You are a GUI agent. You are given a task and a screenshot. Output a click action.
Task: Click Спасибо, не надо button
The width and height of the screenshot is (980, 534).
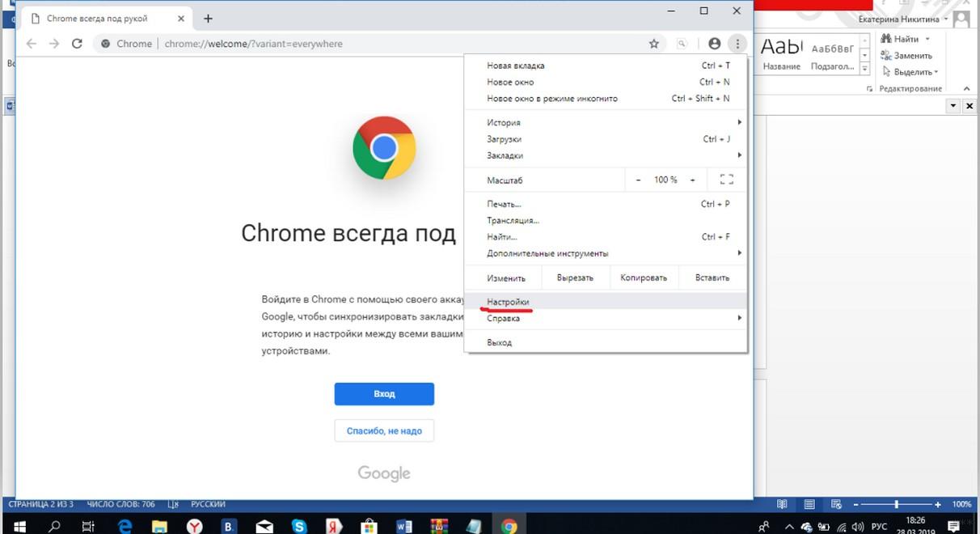[x=384, y=430]
